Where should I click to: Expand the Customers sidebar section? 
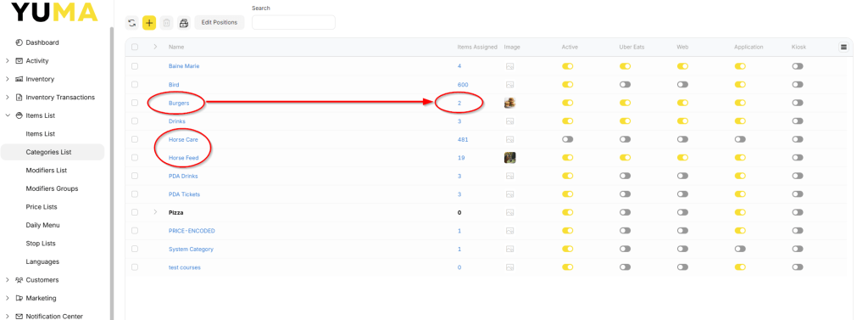coord(7,280)
